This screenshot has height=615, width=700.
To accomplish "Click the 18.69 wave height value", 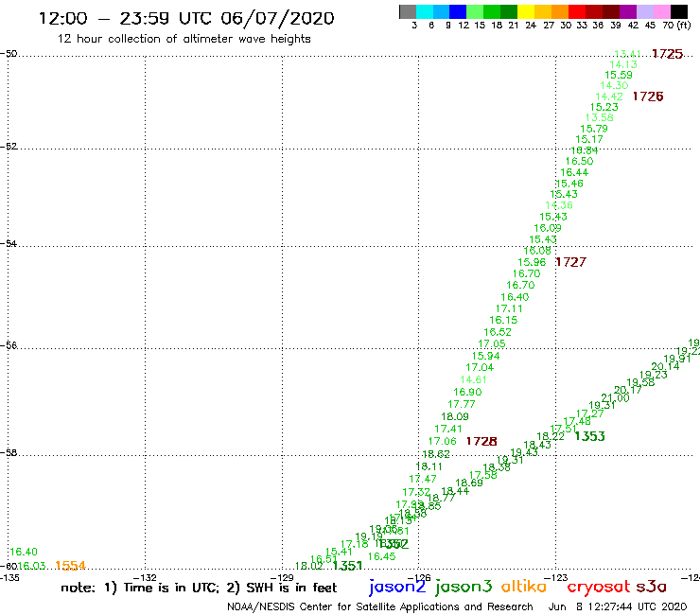I will click(469, 483).
